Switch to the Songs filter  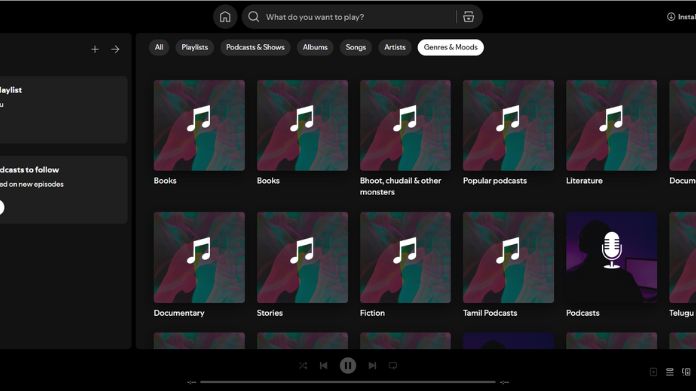[356, 47]
